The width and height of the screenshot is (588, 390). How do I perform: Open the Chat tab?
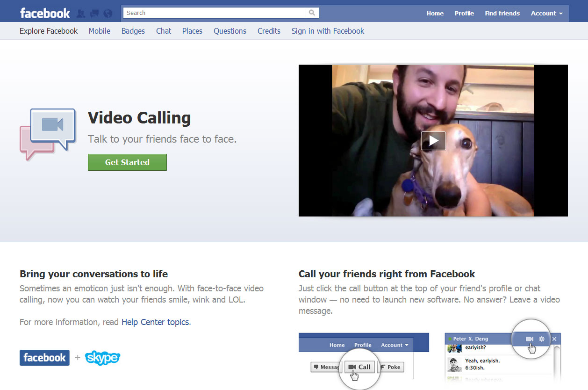click(x=164, y=31)
